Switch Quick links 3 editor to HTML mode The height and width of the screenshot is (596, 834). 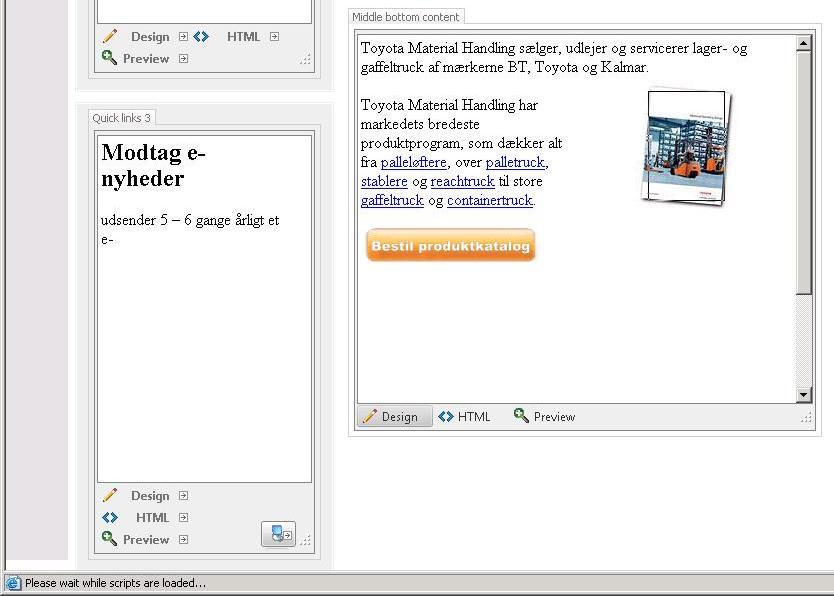tap(152, 517)
